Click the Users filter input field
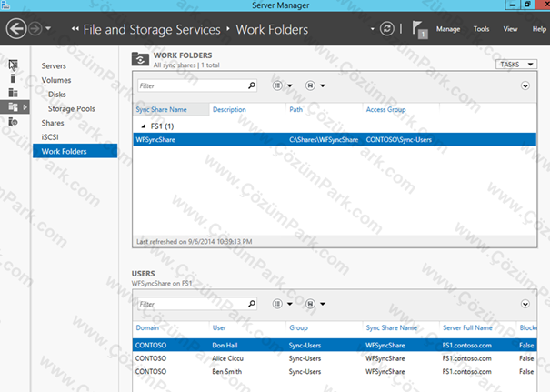550x392 pixels. (x=193, y=304)
